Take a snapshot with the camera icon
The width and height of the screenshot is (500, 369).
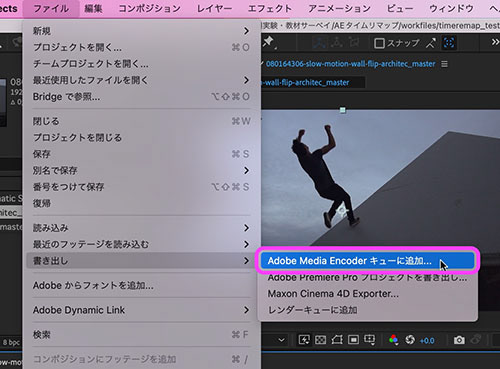tap(459, 340)
